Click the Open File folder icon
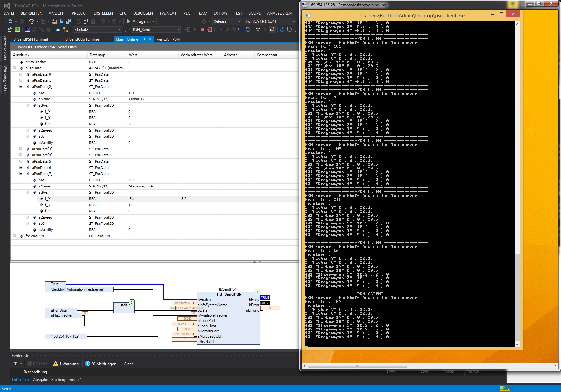The image size is (561, 392). 54,21
